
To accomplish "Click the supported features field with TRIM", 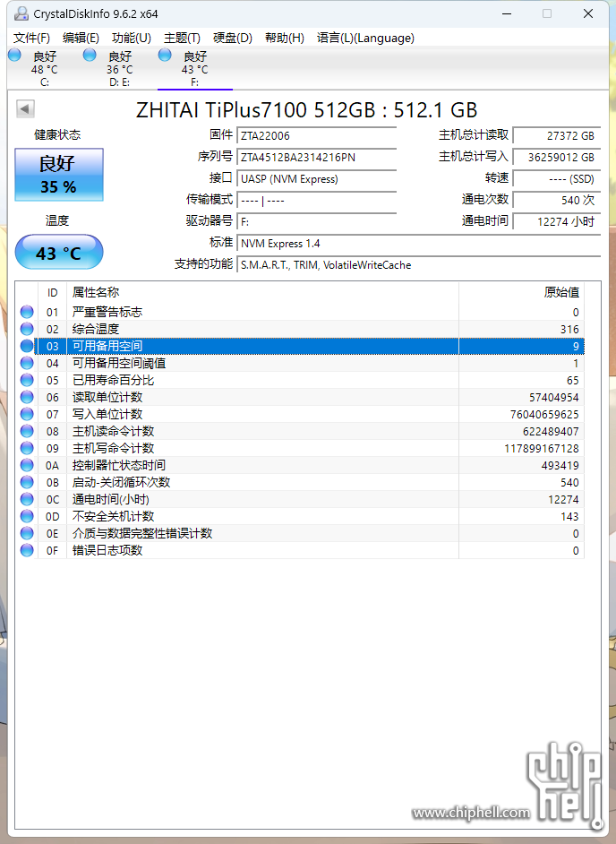I will point(418,265).
